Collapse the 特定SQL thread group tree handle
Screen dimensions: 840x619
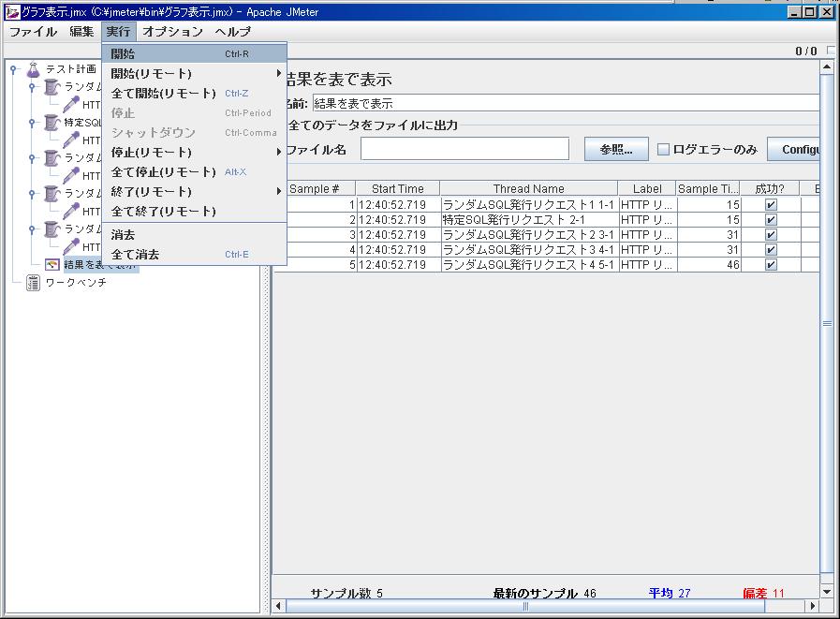(32, 123)
